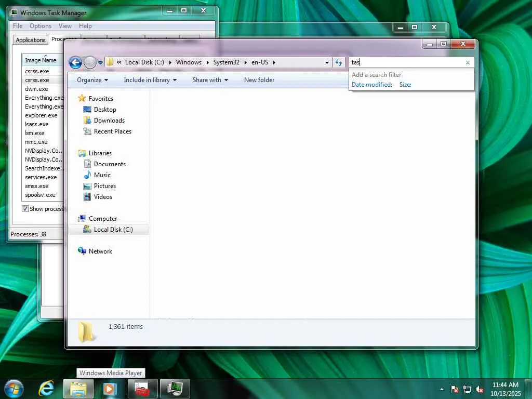The height and width of the screenshot is (399, 532).
Task: Open Include in library dropdown
Action: point(150,80)
